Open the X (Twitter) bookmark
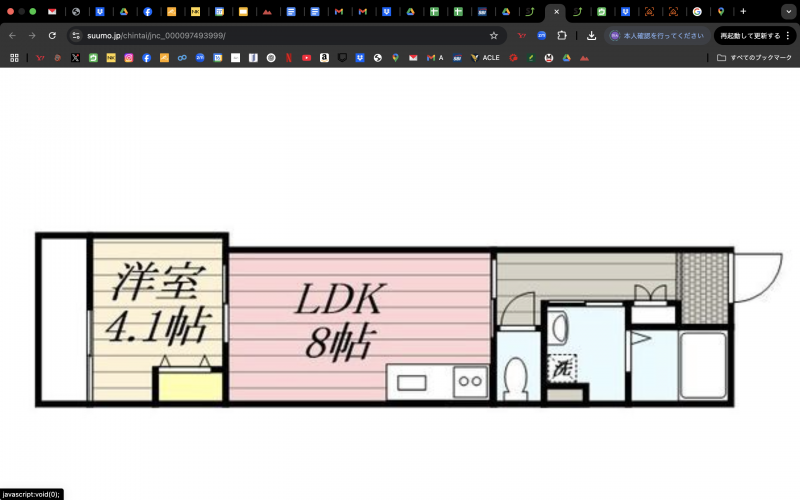Image resolution: width=800 pixels, height=500 pixels. 75,58
